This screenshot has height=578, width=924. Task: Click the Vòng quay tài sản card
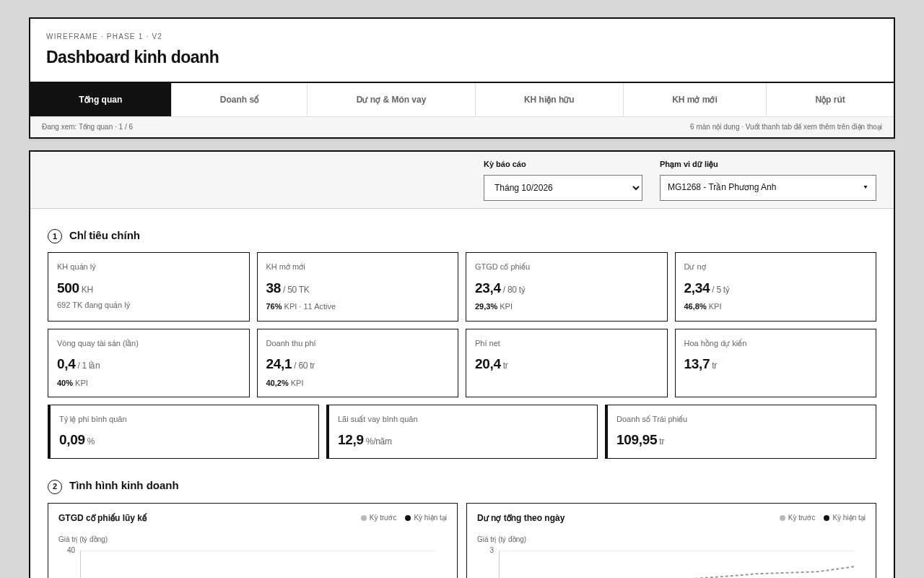(x=149, y=363)
